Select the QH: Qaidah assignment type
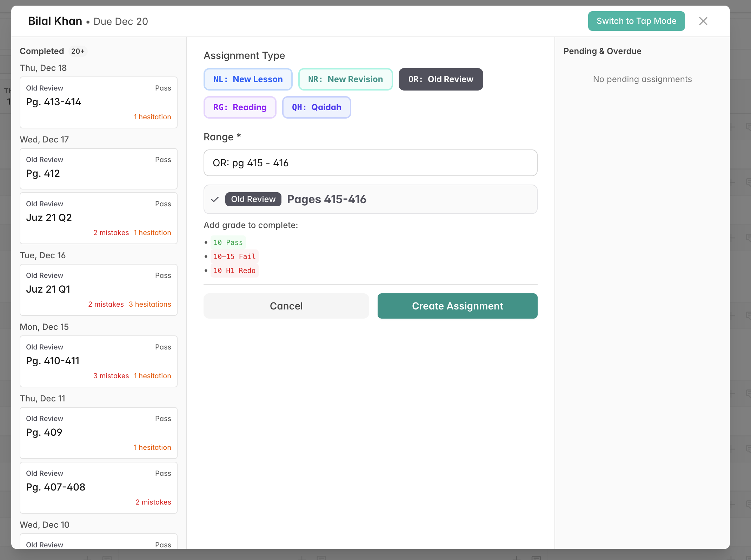Image resolution: width=751 pixels, height=560 pixels. pyautogui.click(x=316, y=107)
